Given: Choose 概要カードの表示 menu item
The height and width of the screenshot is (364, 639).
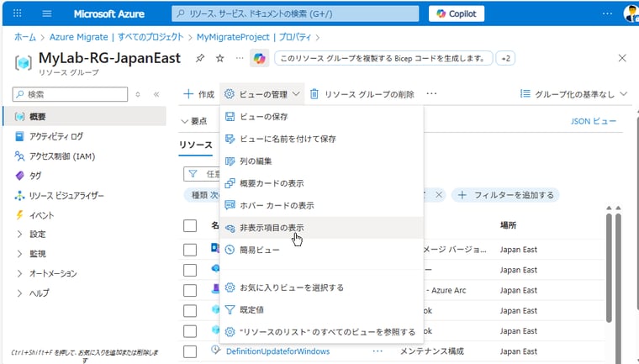Looking at the screenshot, I should click(321, 183).
